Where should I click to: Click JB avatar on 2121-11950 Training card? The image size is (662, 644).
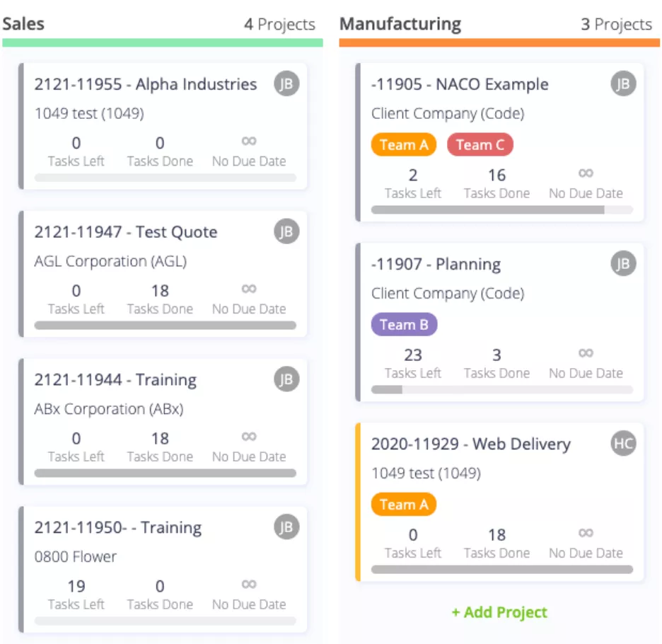pyautogui.click(x=286, y=527)
